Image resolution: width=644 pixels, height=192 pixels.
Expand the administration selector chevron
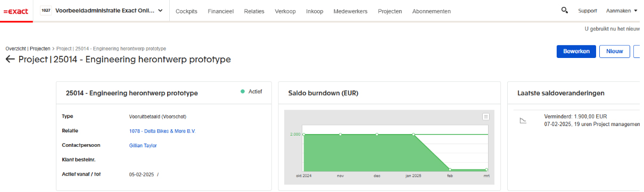point(160,11)
